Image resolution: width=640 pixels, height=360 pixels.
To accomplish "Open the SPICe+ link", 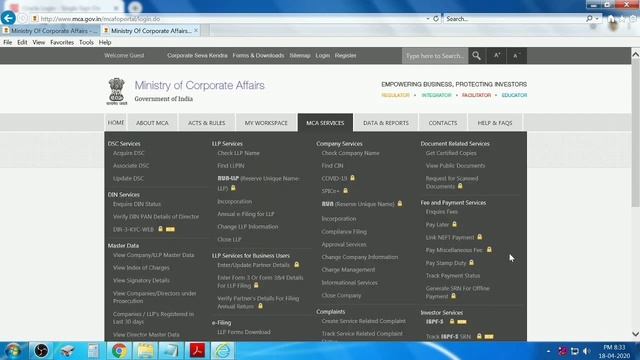I will [331, 191].
